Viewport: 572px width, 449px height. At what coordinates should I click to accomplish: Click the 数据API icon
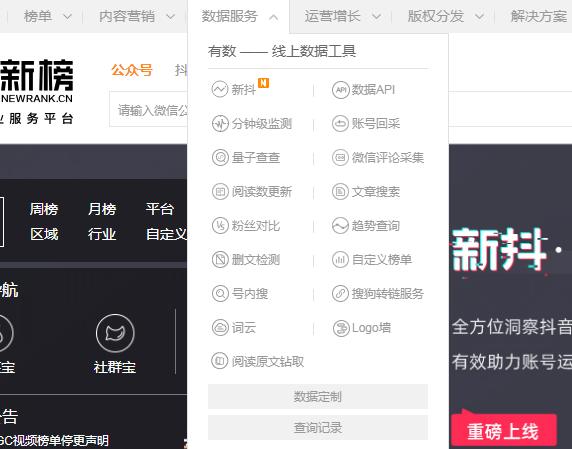pos(340,90)
